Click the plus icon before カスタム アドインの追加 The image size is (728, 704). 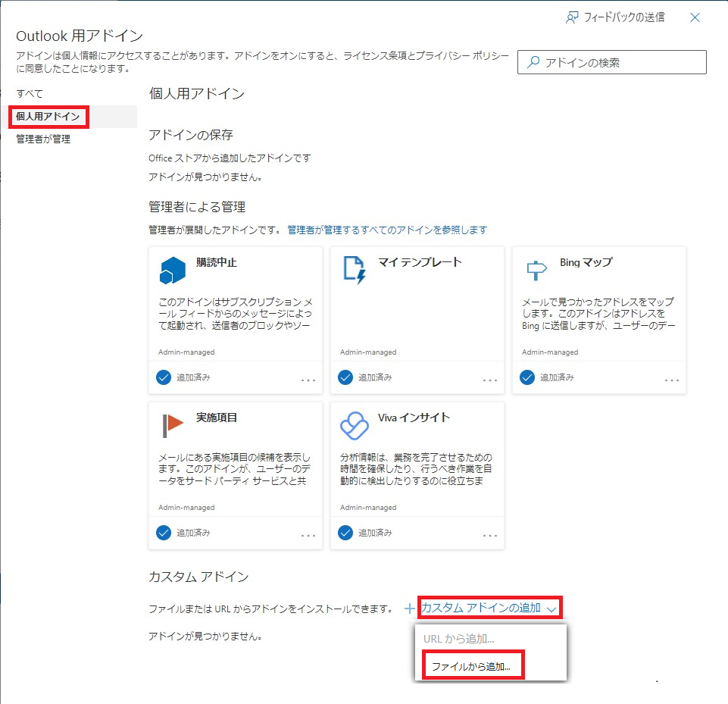click(x=409, y=608)
